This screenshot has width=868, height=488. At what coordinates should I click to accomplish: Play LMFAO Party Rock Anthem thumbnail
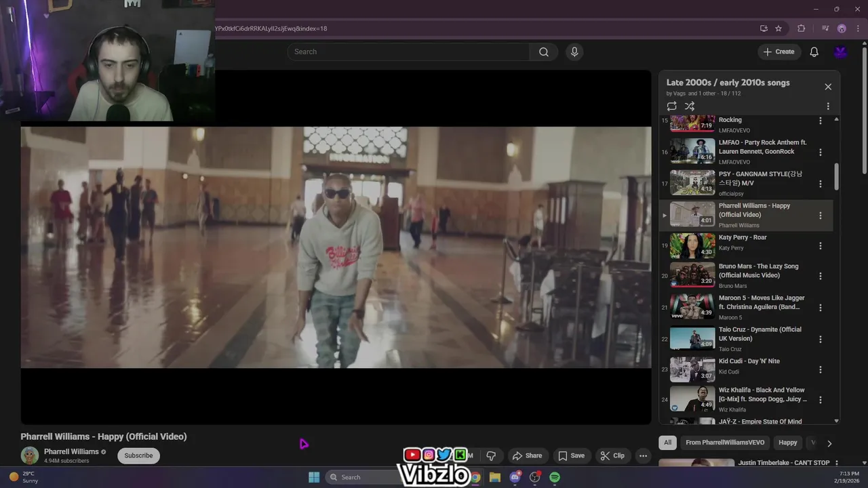[x=692, y=151]
